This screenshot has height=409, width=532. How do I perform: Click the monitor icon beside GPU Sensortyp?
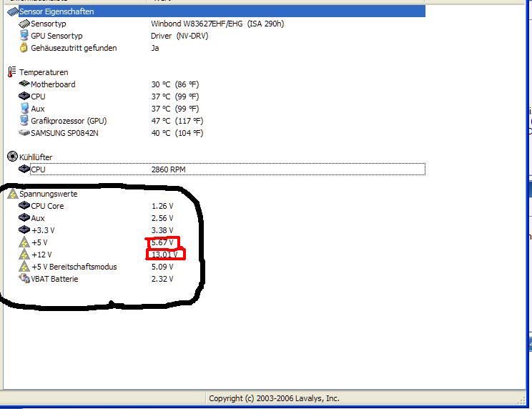[24, 36]
